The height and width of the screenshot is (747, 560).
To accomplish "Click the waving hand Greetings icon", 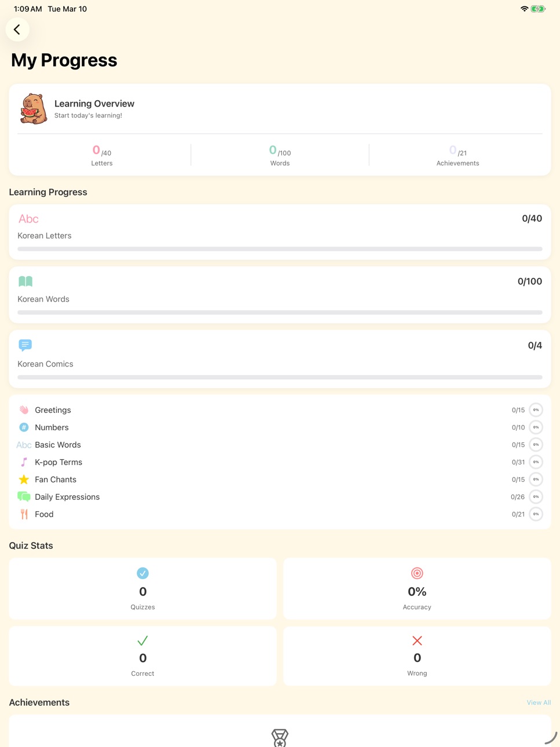I will pos(24,410).
